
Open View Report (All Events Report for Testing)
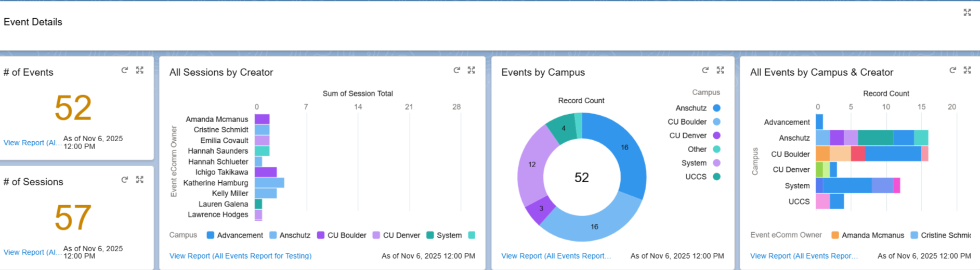(240, 256)
